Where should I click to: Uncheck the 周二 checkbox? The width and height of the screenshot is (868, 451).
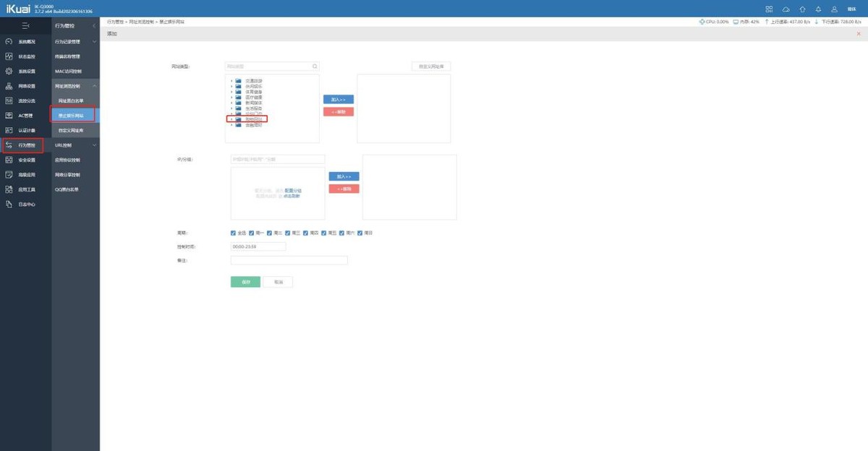click(x=269, y=233)
